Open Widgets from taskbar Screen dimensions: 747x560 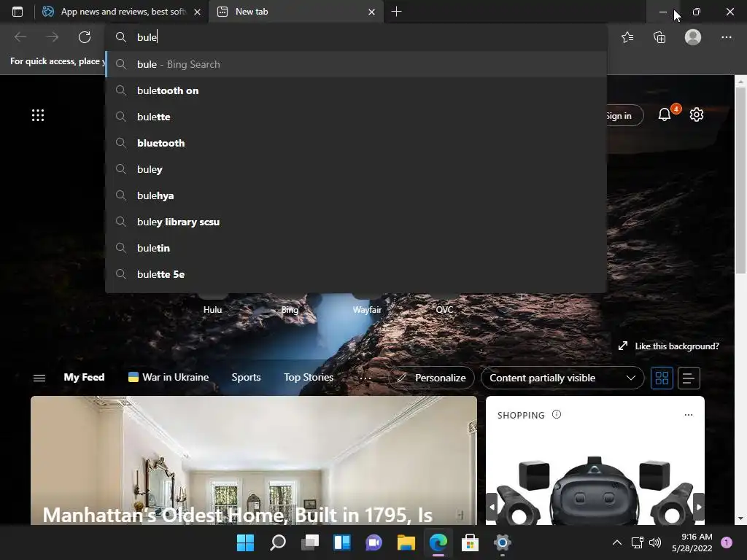click(342, 542)
